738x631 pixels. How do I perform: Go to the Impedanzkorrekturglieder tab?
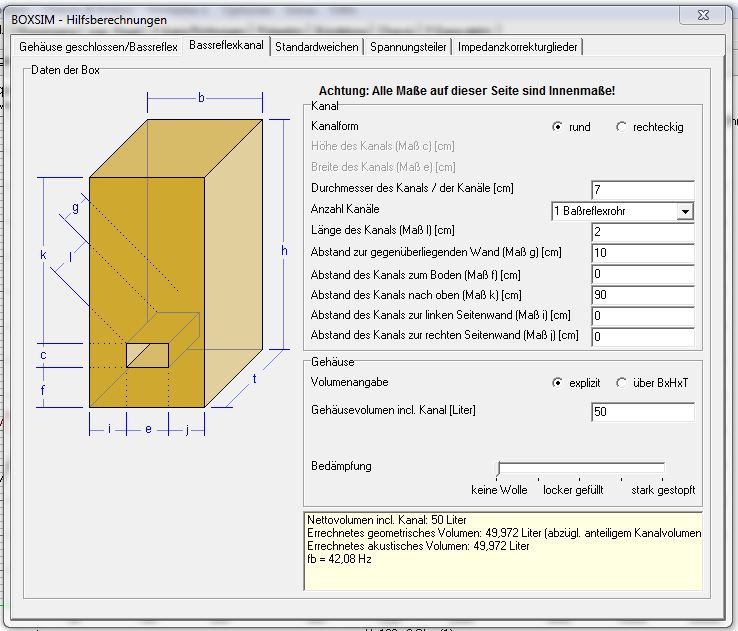517,47
